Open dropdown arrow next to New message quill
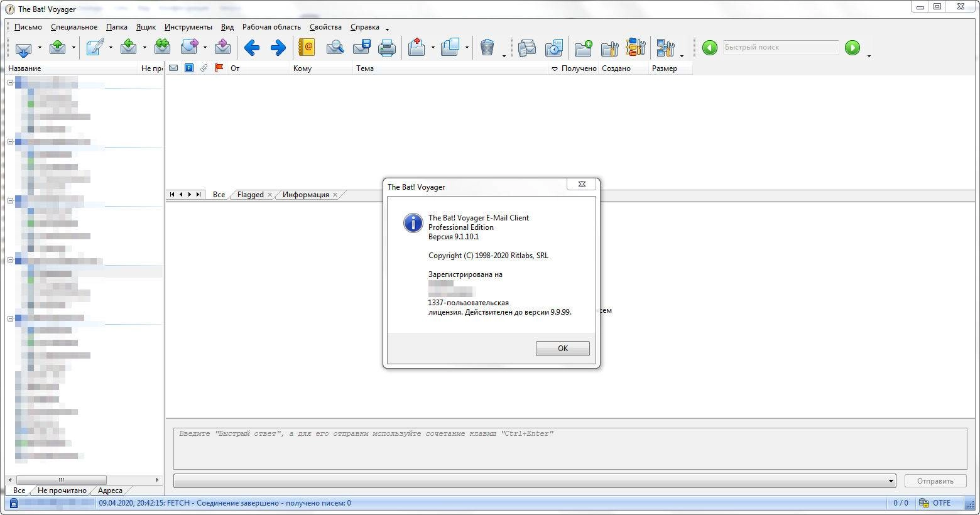Viewport: 980px width, 515px height. [111, 48]
